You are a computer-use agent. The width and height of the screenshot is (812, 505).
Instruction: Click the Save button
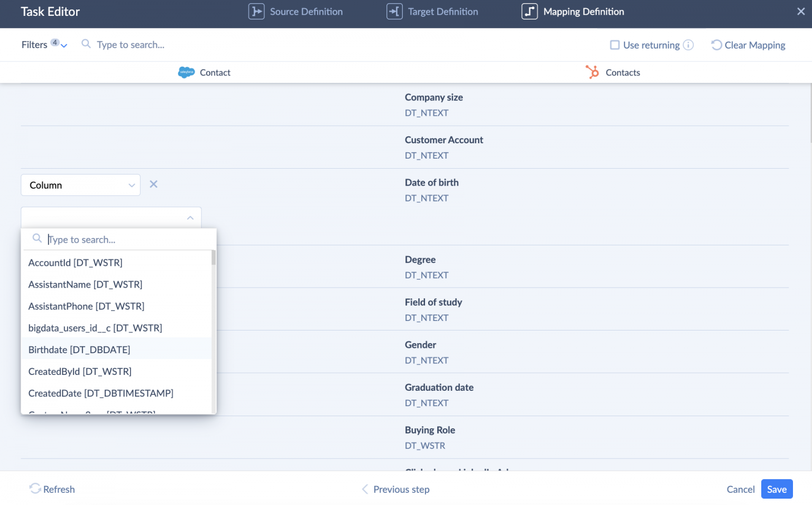[x=777, y=489]
